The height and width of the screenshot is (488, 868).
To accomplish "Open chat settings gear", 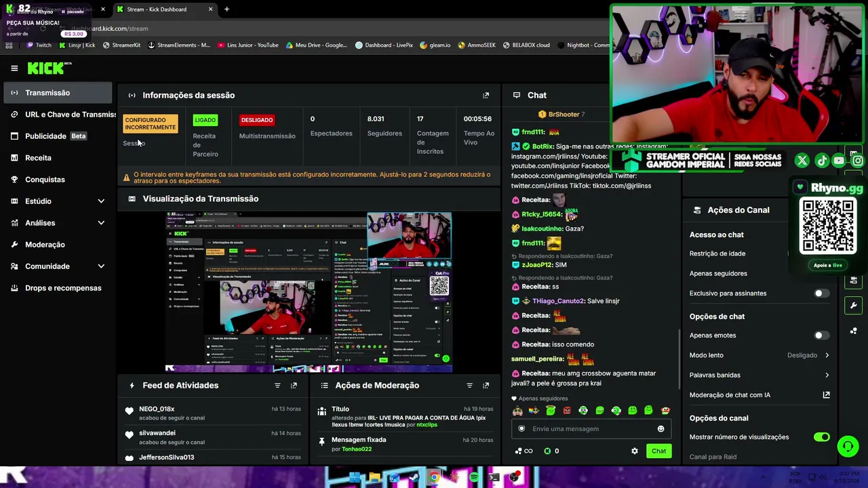I will pos(635,451).
